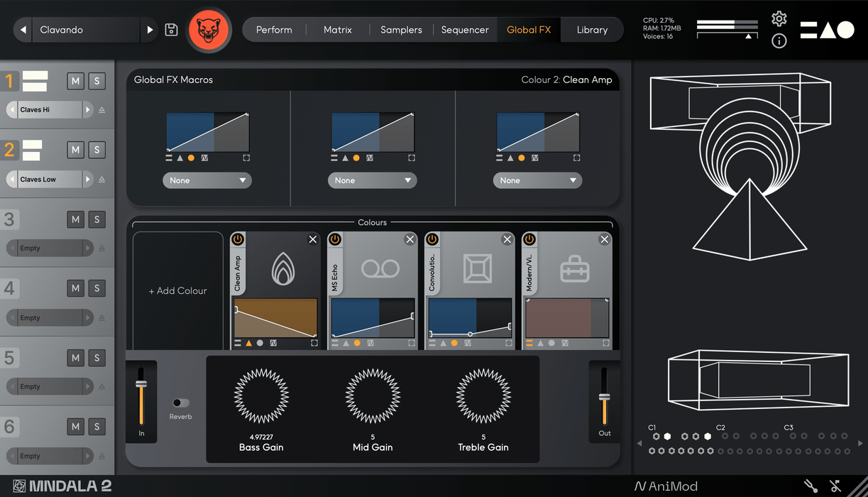
Task: Click the Bass Gain knob
Action: [x=261, y=395]
